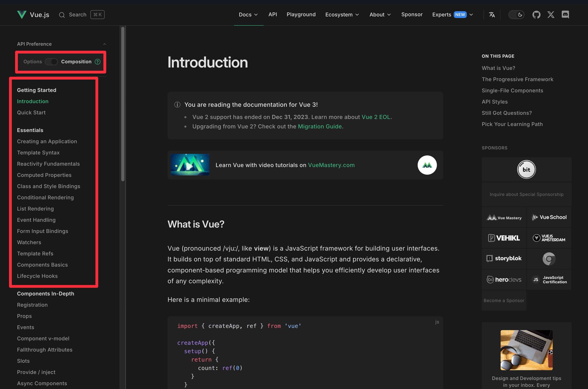This screenshot has height=389, width=588.
Task: Open Quick Start in sidebar
Action: (31, 113)
